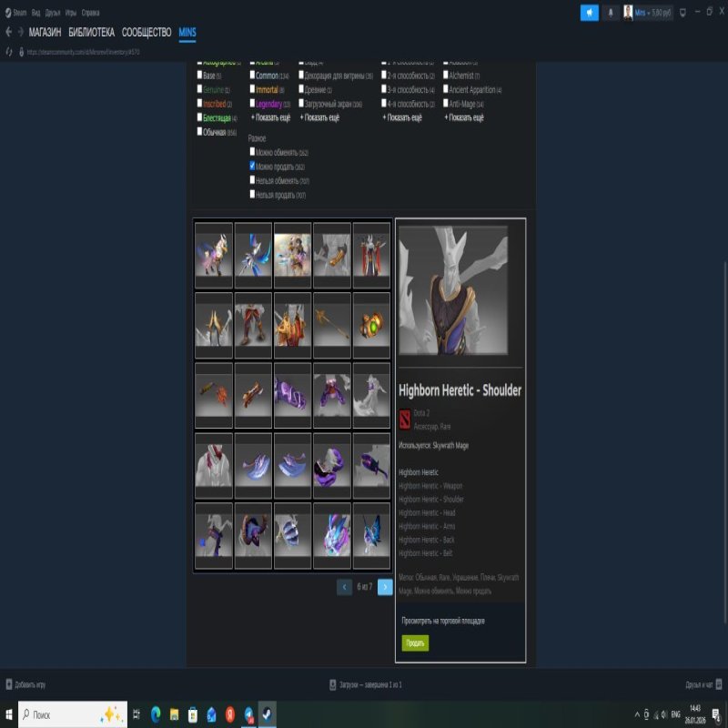Open the МАГАЗИН store tab
The height and width of the screenshot is (728, 728).
[x=45, y=32]
